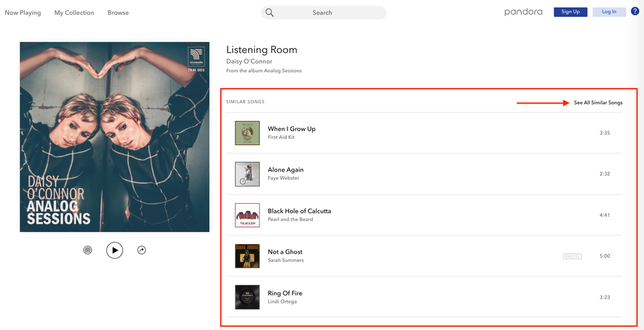
Task: Switch to the Browse section
Action: (x=118, y=13)
